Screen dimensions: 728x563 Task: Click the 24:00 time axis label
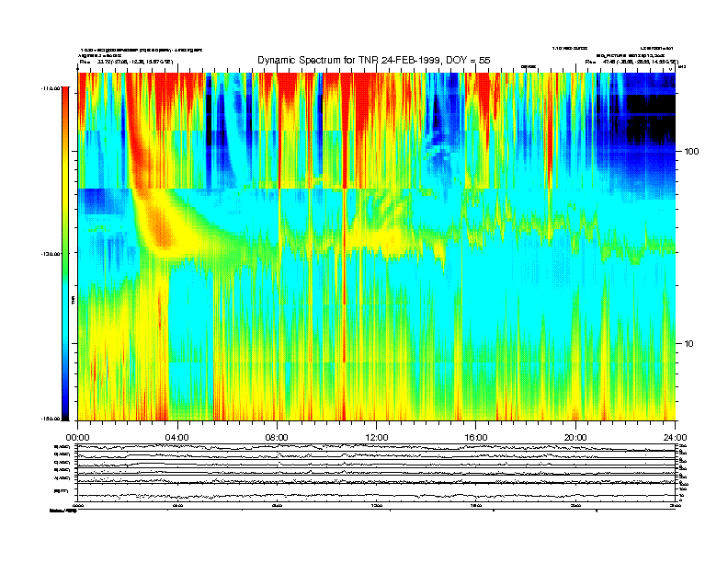click(x=675, y=438)
